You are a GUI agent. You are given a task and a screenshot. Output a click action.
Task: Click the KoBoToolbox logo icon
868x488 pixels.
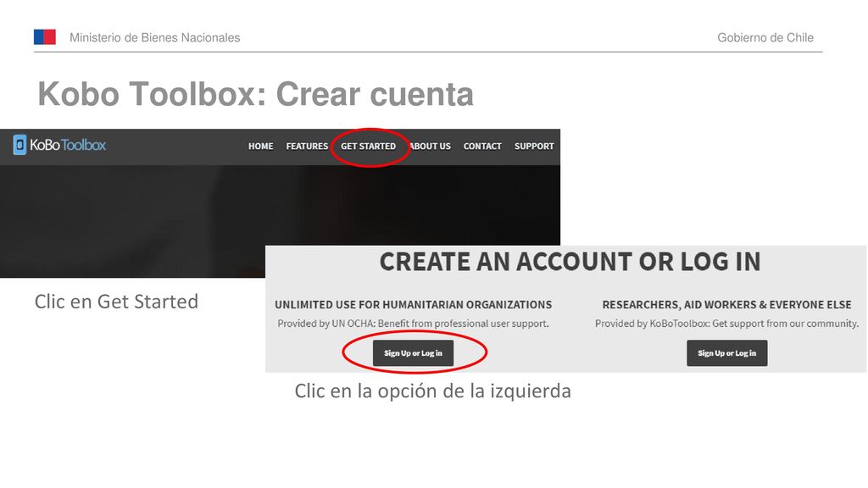(19, 145)
